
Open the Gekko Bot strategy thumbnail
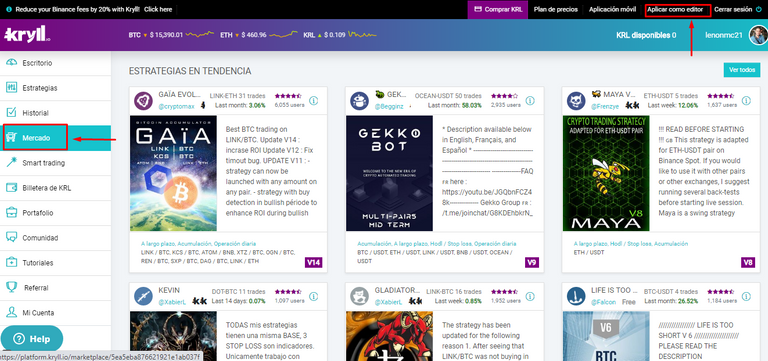pyautogui.click(x=389, y=173)
